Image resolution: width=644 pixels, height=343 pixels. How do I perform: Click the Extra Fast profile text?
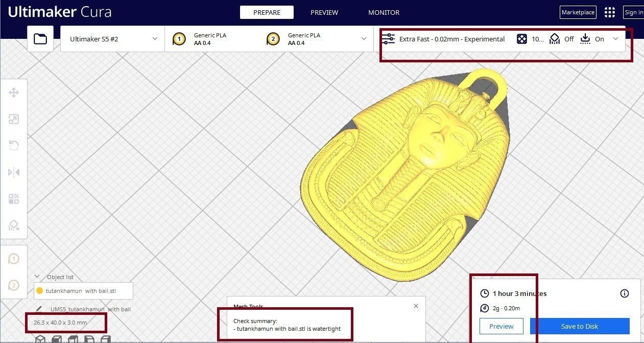(452, 39)
